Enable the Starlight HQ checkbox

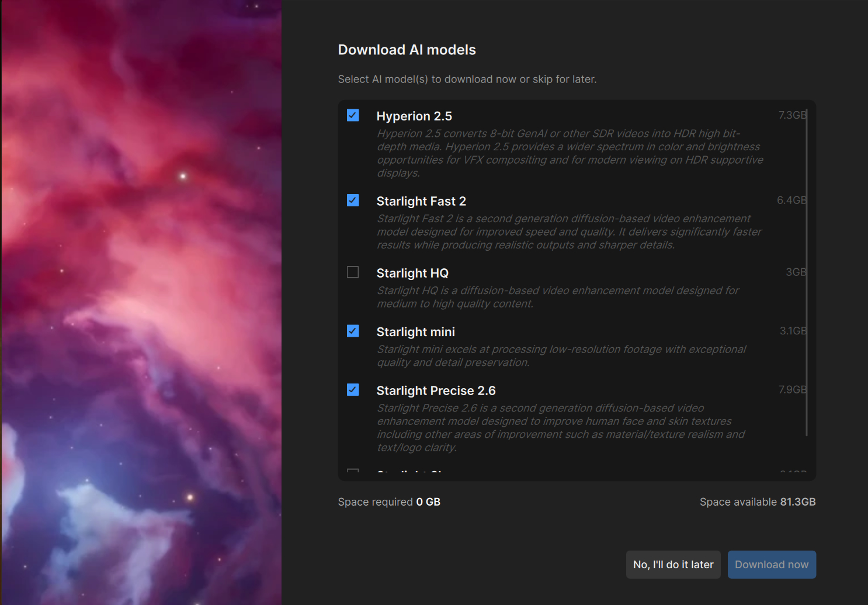tap(353, 272)
